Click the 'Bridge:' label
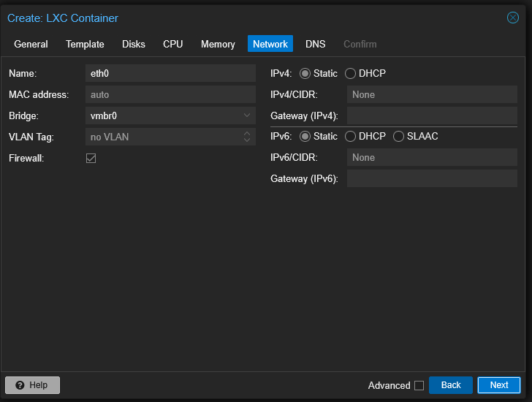The image size is (532, 402). point(23,115)
